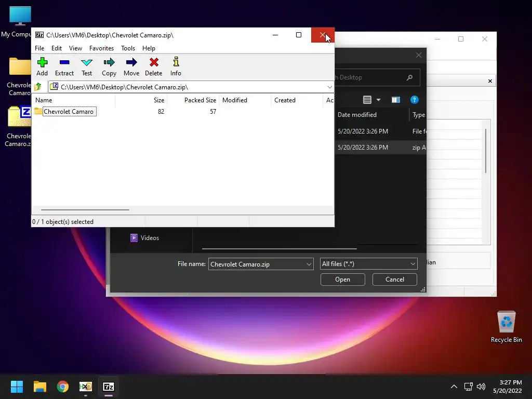Open the Tools menu
This screenshot has width=532, height=399.
(128, 48)
